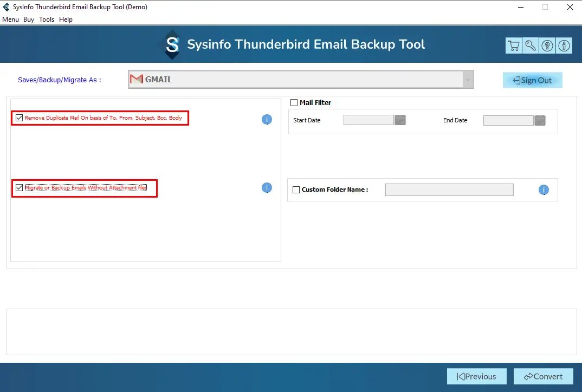Click the about info icon in header
The width and height of the screenshot is (582, 392).
(564, 45)
